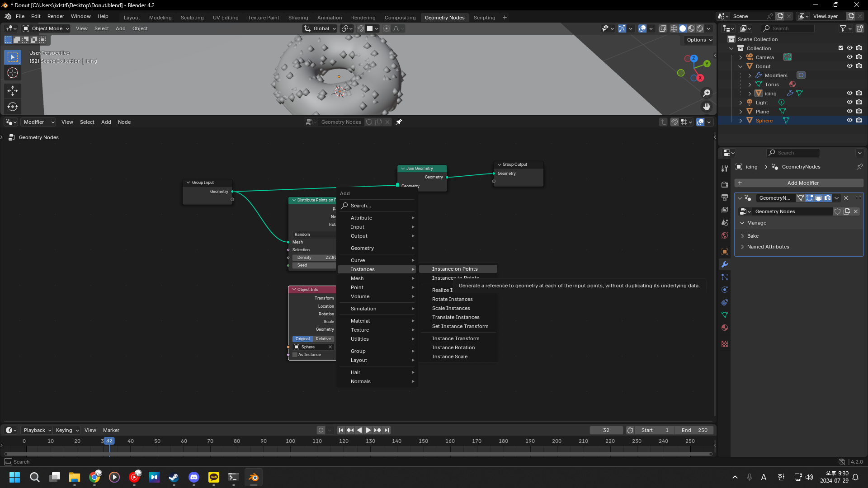This screenshot has width=868, height=488.
Task: Toggle the Collection exclude checkbox
Action: [x=841, y=48]
